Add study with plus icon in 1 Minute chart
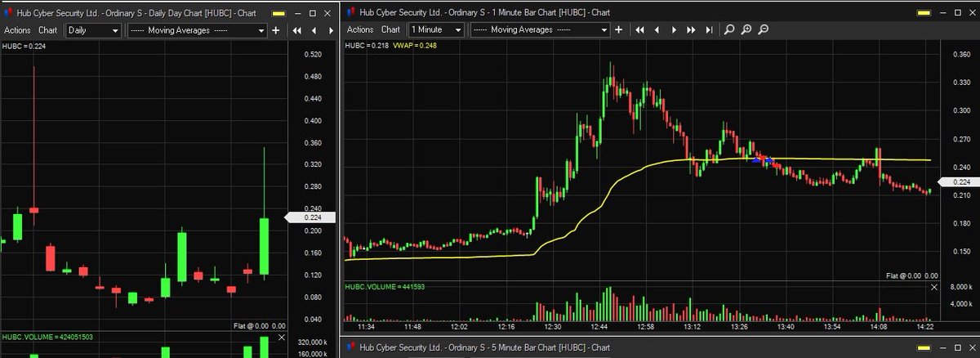Screen dimensions: 980x358 [x=618, y=29]
